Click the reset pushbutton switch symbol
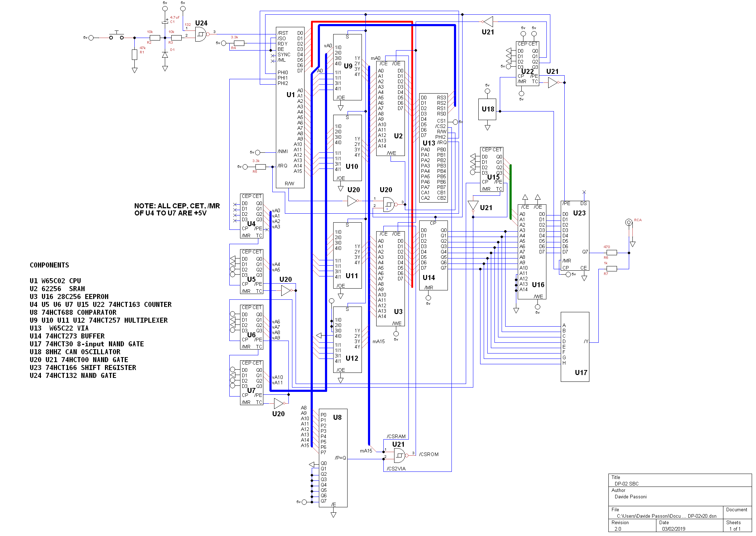 [x=116, y=37]
